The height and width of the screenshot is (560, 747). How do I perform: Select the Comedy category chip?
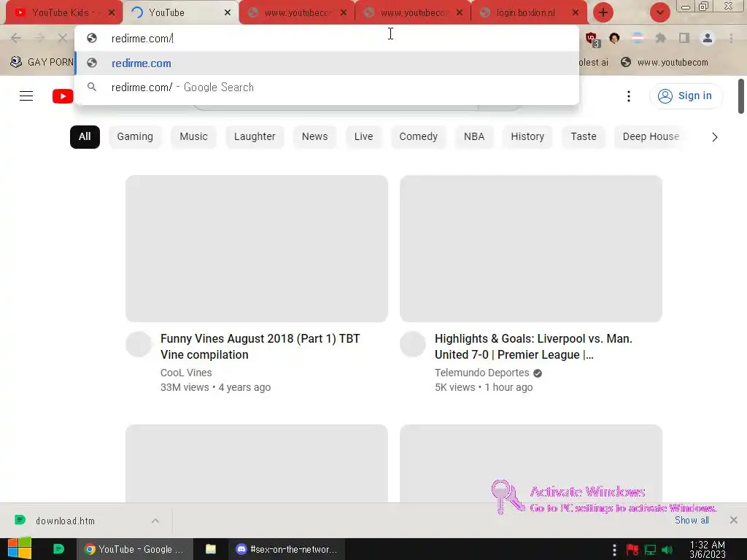click(x=418, y=136)
